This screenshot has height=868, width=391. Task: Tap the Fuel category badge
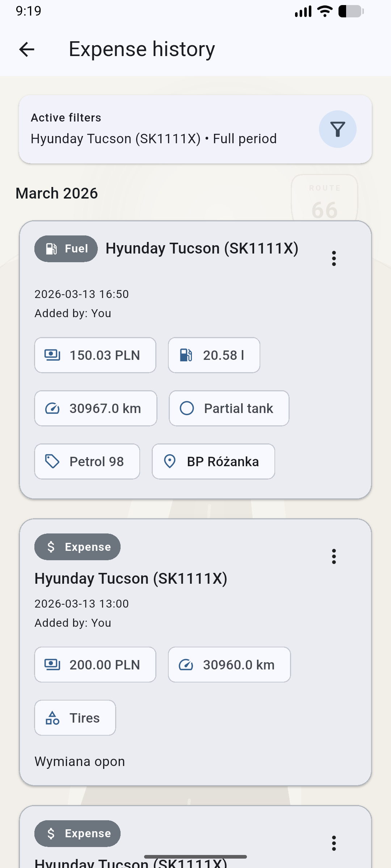pos(66,249)
